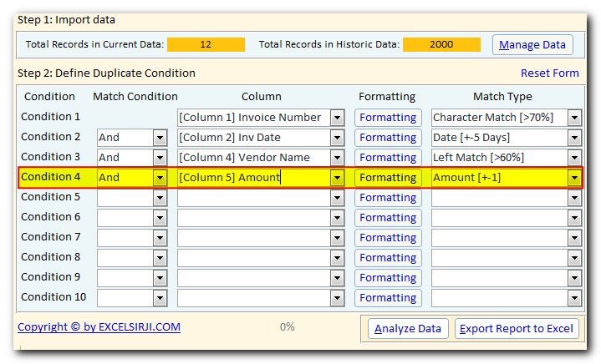Expand Condition 4 column dropdown arrow
The width and height of the screenshot is (601, 364).
(338, 178)
